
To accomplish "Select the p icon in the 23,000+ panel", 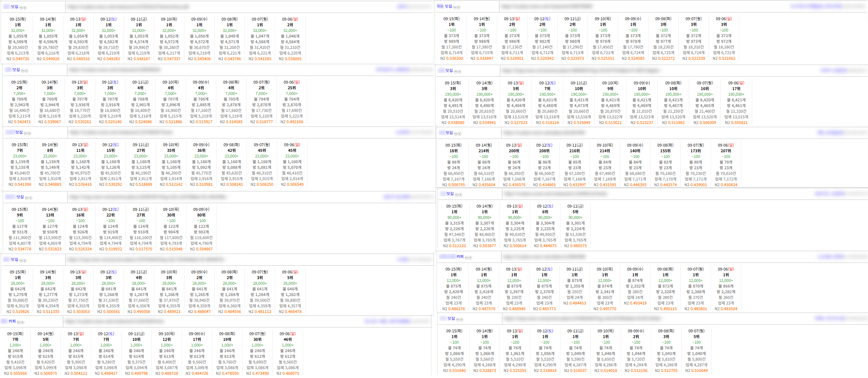I will point(29,133).
